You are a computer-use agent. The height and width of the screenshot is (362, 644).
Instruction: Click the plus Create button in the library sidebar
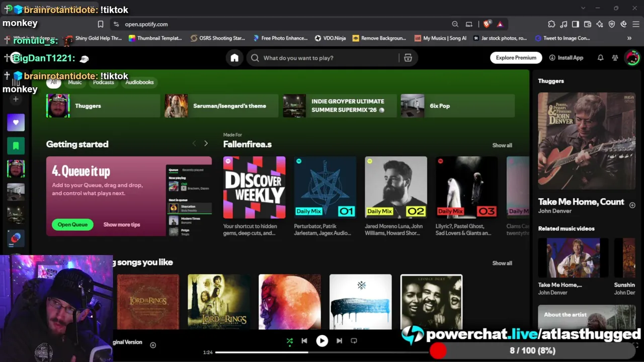[16, 100]
